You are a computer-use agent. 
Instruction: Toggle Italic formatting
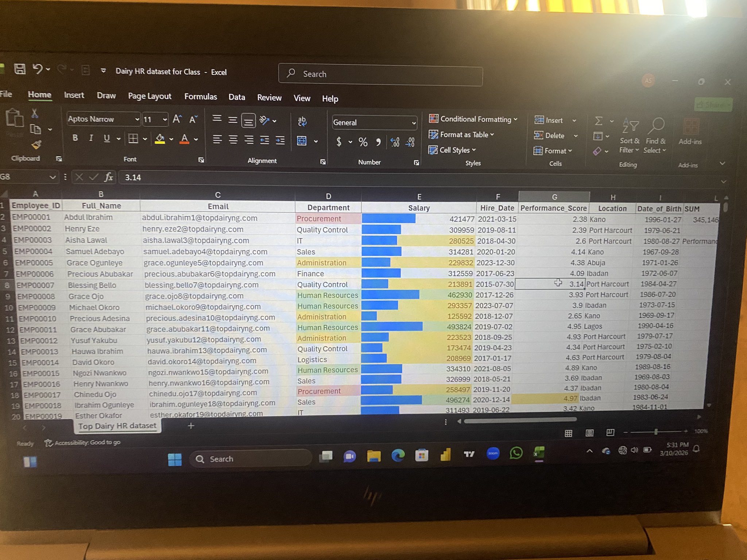91,138
